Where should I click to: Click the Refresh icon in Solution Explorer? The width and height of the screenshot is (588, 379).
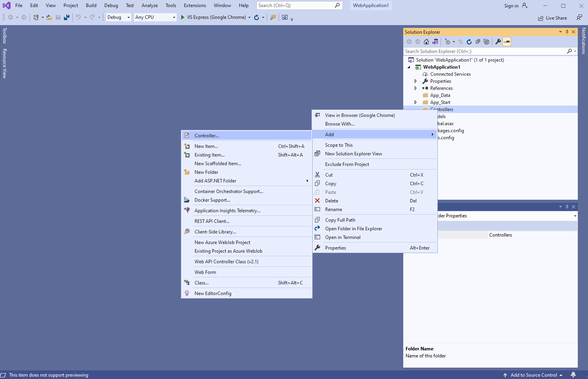coord(469,42)
